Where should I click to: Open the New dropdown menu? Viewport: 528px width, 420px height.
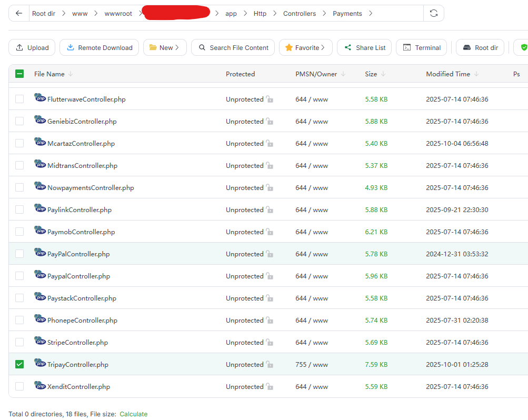click(165, 47)
